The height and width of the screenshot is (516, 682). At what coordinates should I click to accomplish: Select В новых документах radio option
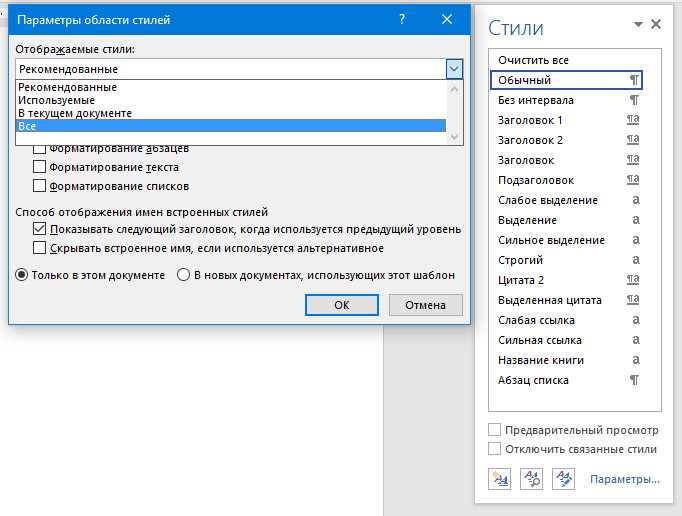point(184,275)
